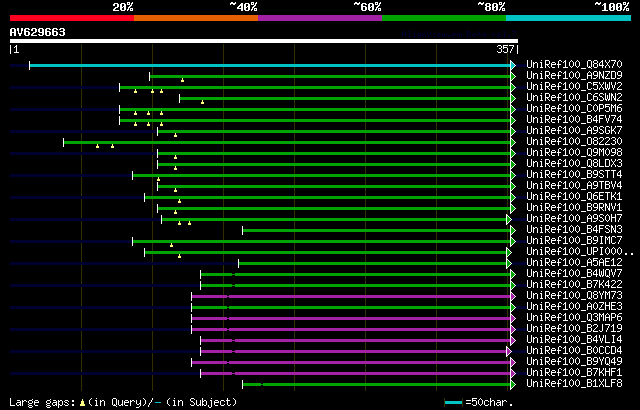Select the UniRef100_Q8YM73 label
Image resolution: width=640 pixels, height=410 pixels.
tap(574, 296)
